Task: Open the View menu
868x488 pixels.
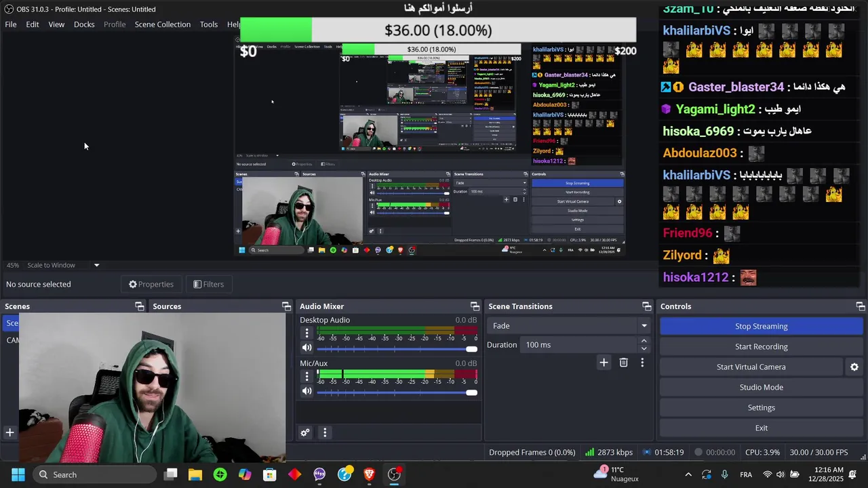Action: [56, 24]
